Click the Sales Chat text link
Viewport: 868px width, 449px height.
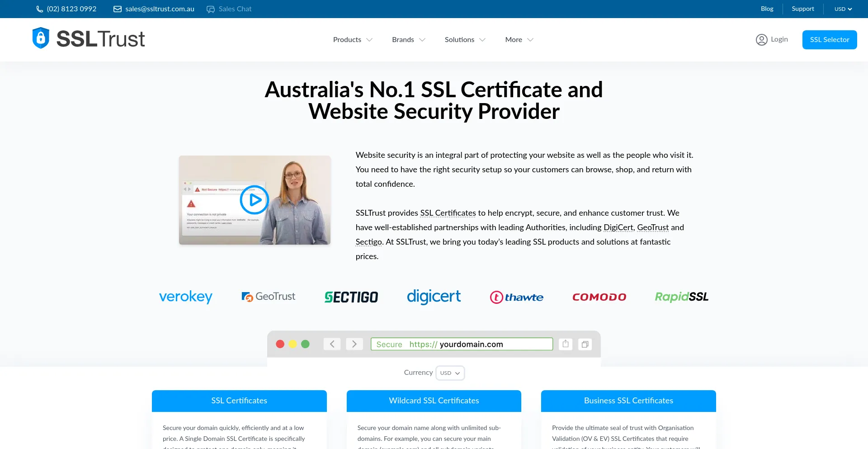235,9
